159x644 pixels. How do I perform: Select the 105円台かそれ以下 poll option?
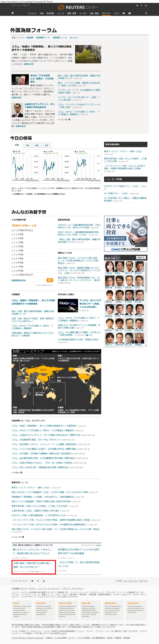click(x=13, y=275)
